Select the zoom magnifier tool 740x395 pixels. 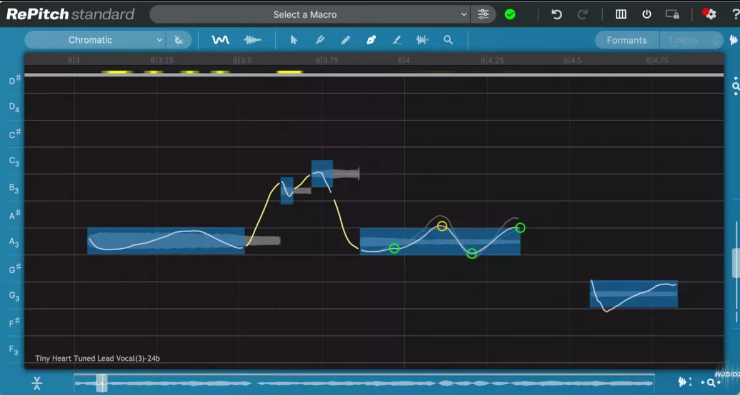click(x=448, y=40)
